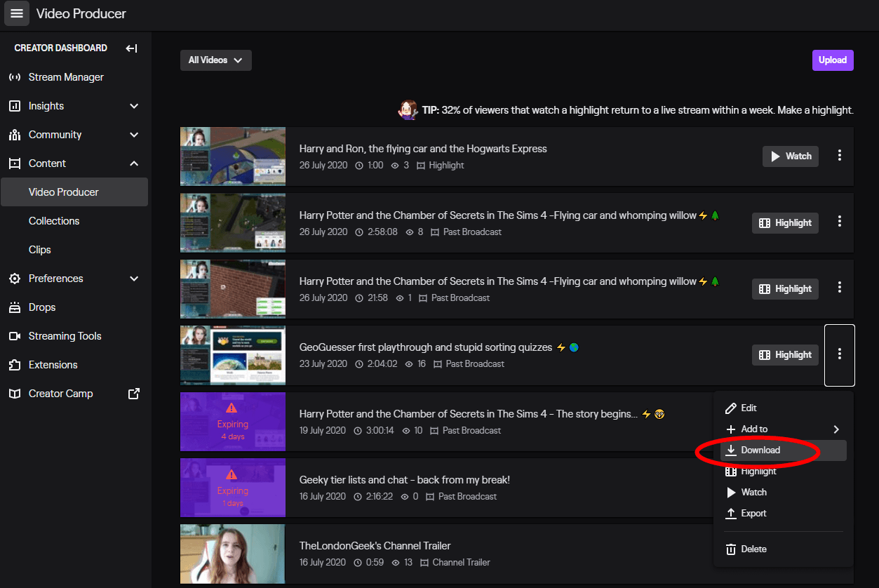879x588 pixels.
Task: Open three-dot menu for the 2:58:08 broadcast
Action: click(840, 222)
